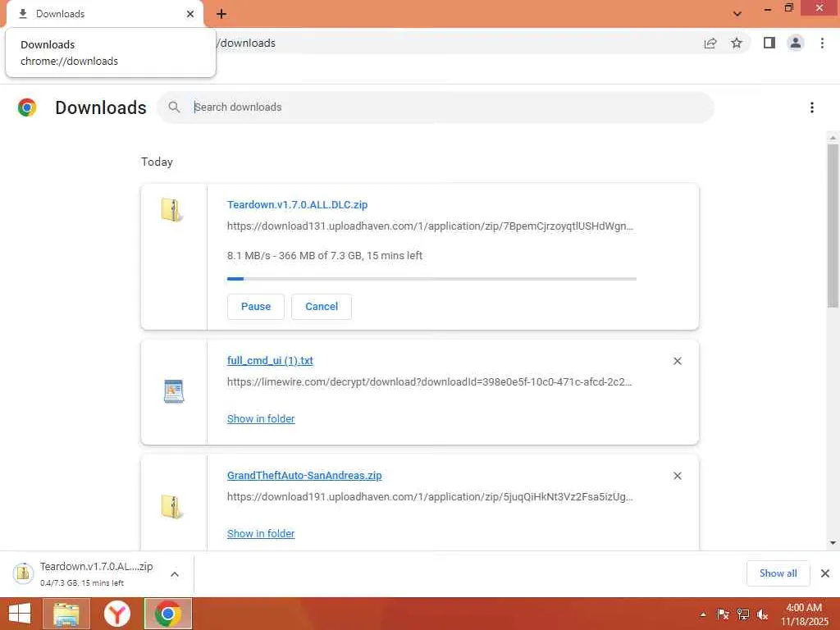Open the Action Center flag icon
Image resolution: width=840 pixels, height=630 pixels.
[723, 614]
